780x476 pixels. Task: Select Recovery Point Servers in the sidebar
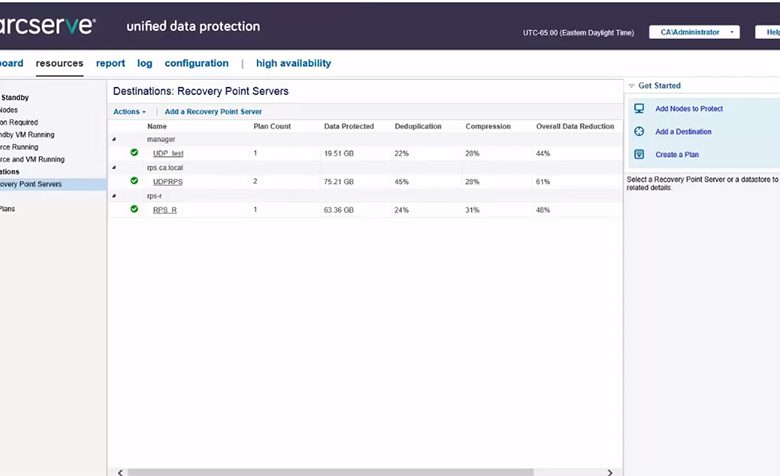click(53, 184)
